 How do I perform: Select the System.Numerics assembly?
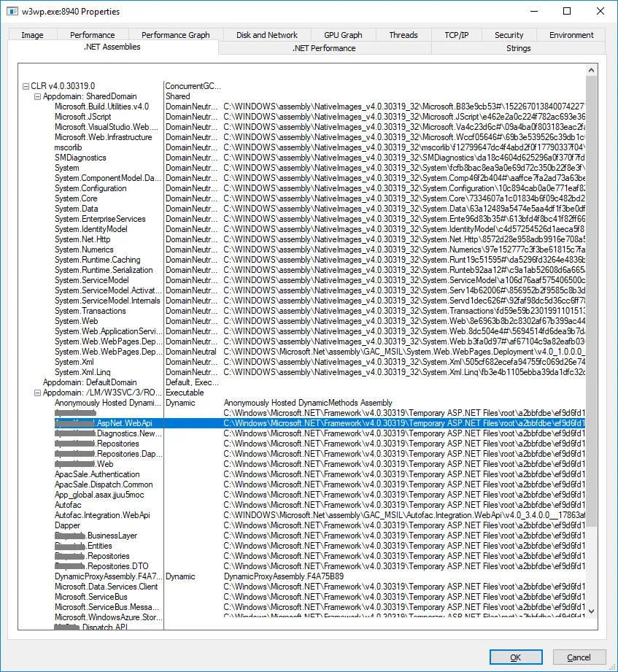click(x=84, y=250)
